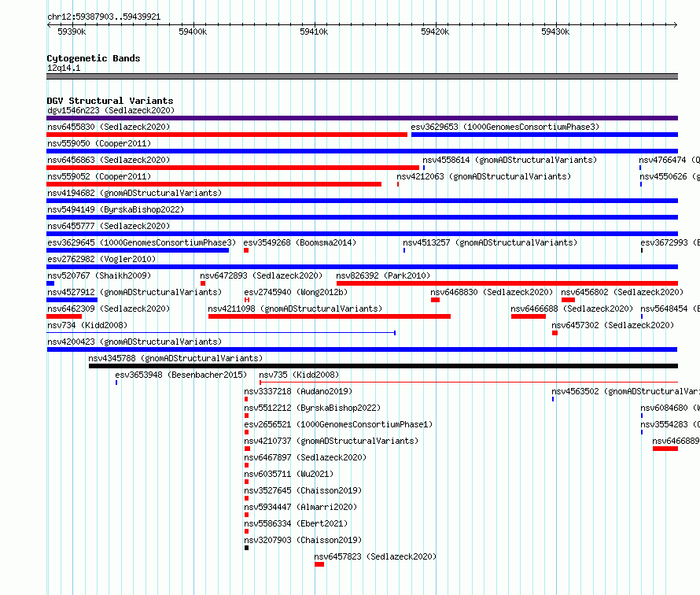Select the blue esv3629653 variant bar
700x595 pixels.
coord(544,135)
